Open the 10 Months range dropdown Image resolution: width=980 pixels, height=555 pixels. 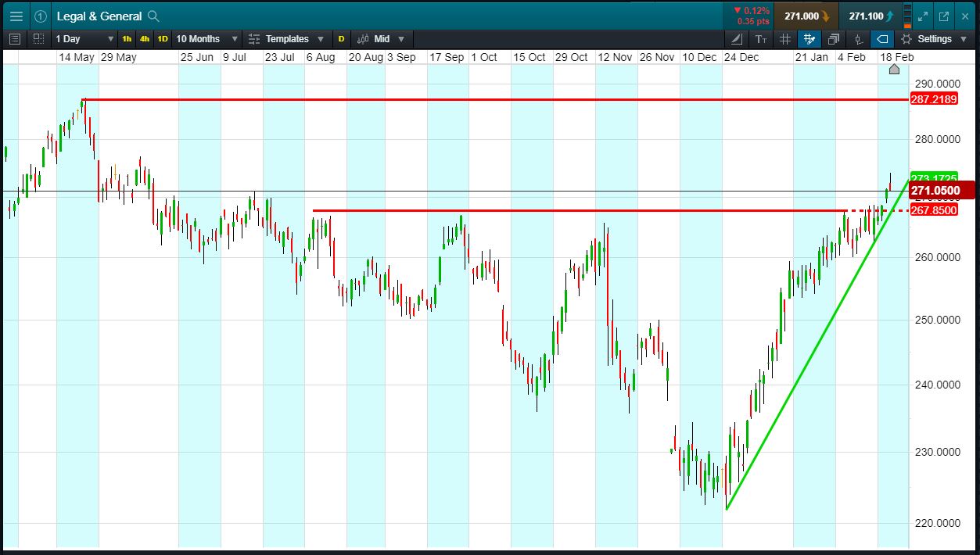click(206, 38)
